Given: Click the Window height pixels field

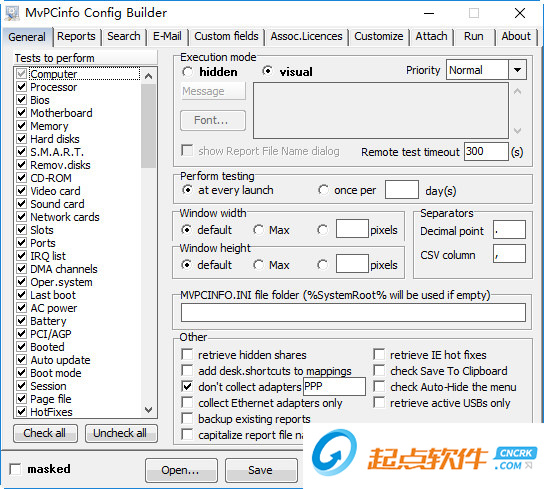Looking at the screenshot, I should (352, 264).
